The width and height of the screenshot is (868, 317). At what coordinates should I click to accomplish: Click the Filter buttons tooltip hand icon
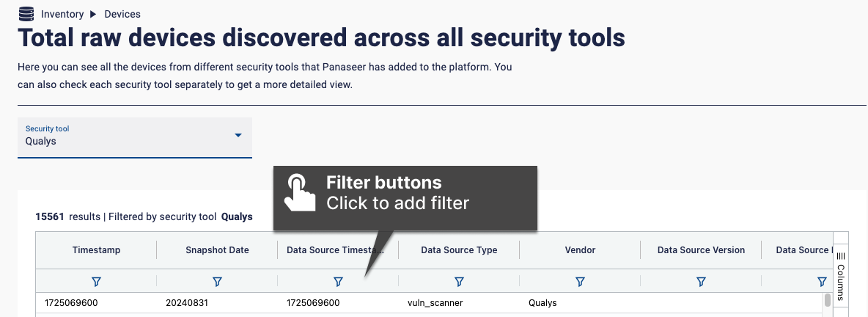tap(298, 192)
